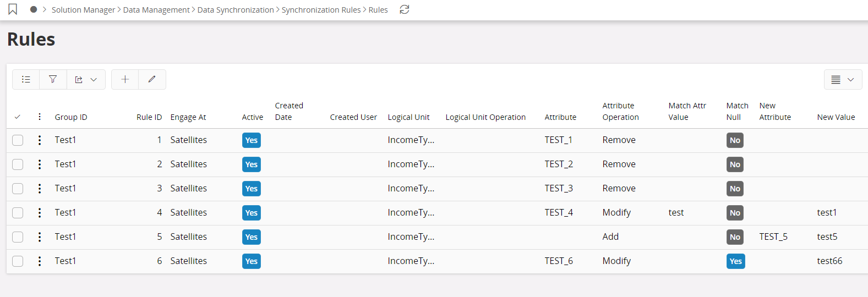
Task: Click the pencil edit icon
Action: tap(152, 79)
